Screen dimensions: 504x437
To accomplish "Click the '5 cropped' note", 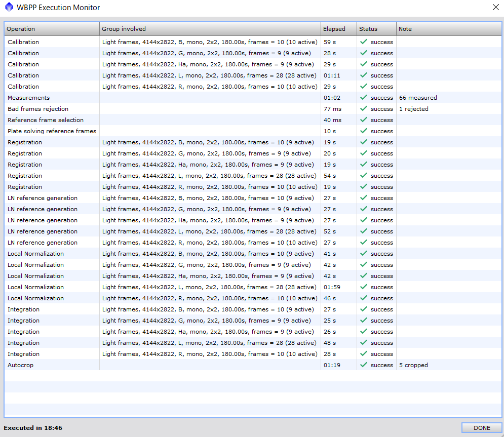I will pos(413,365).
